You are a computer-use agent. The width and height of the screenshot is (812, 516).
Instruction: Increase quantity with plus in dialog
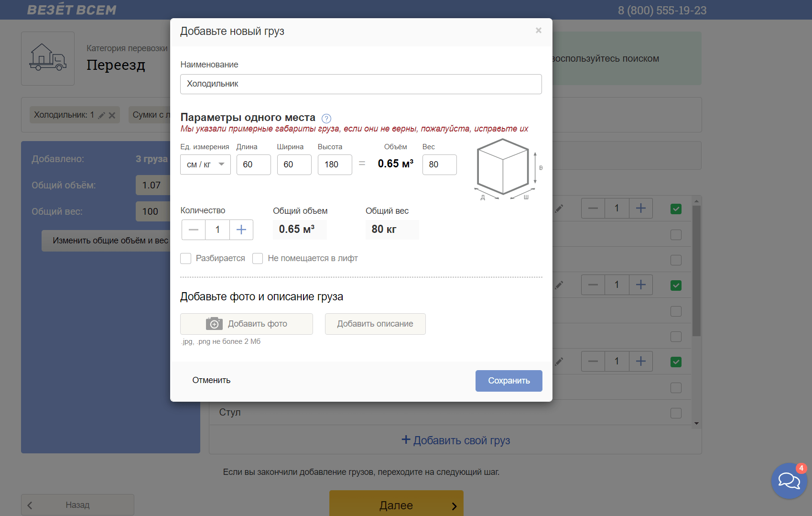(x=241, y=230)
